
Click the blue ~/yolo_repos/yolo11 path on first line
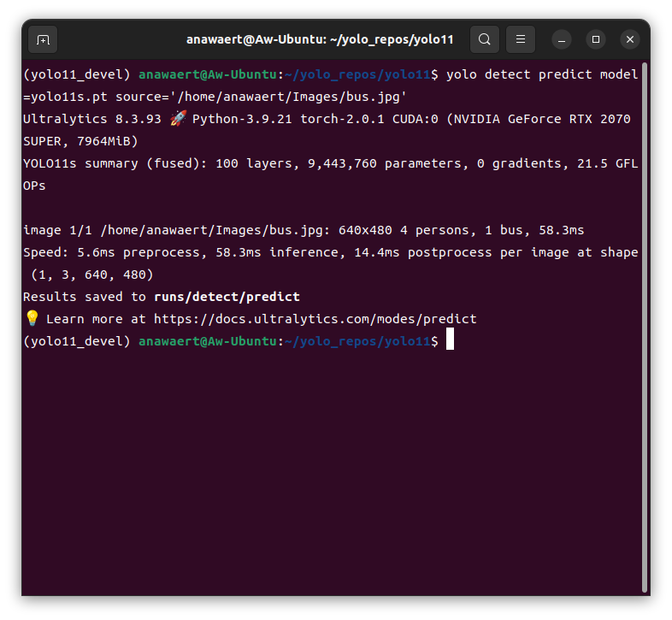pos(357,74)
